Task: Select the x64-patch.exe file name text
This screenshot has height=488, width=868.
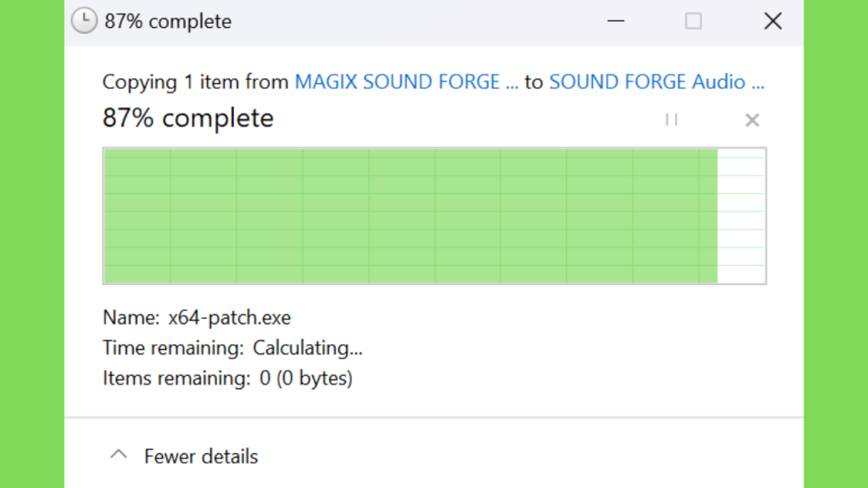Action: click(230, 319)
